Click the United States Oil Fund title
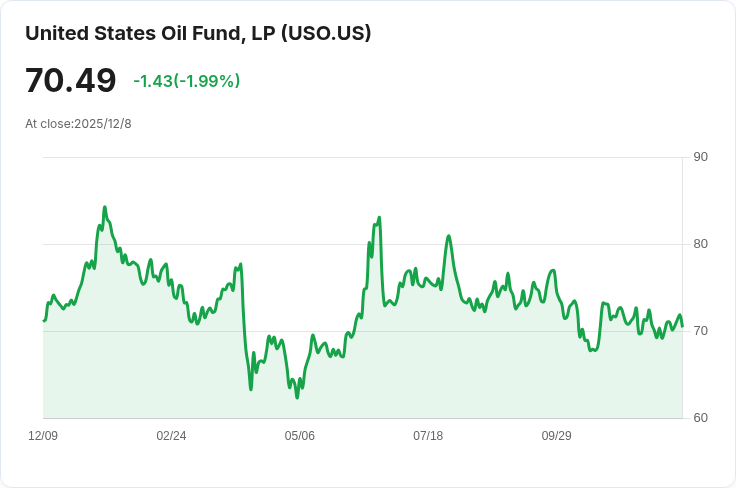The width and height of the screenshot is (736, 488). (x=198, y=33)
